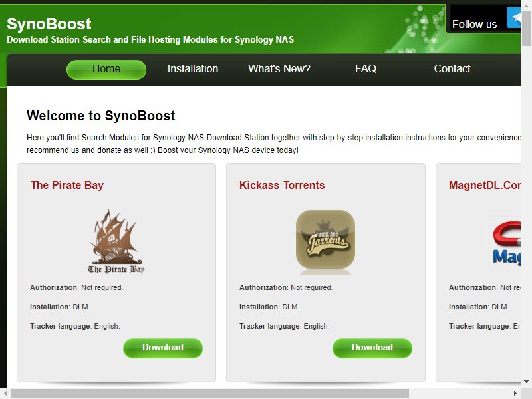Click the intro paragraph starting "Here you'll find"
Viewport: 532px width, 399px height.
point(273,144)
